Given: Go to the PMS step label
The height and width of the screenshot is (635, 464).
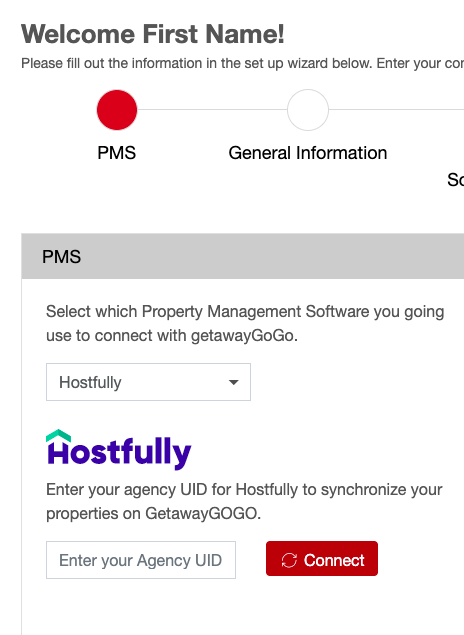Looking at the screenshot, I should click(117, 153).
